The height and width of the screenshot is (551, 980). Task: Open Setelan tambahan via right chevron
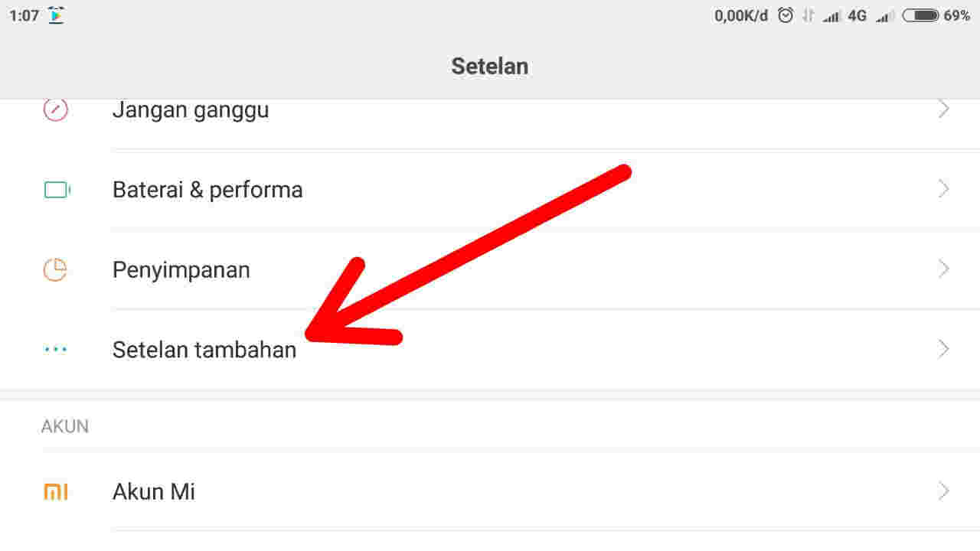coord(943,350)
